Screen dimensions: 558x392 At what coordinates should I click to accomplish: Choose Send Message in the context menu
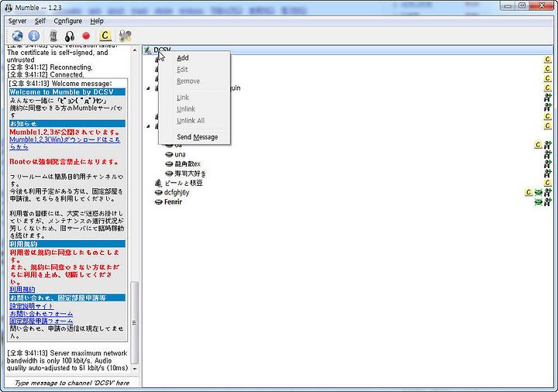[x=195, y=136]
